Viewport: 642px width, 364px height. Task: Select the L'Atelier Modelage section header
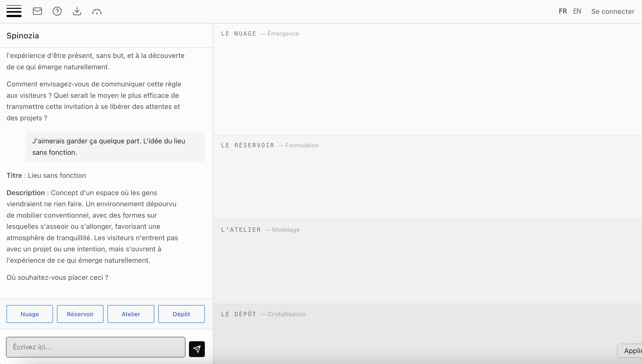[260, 230]
